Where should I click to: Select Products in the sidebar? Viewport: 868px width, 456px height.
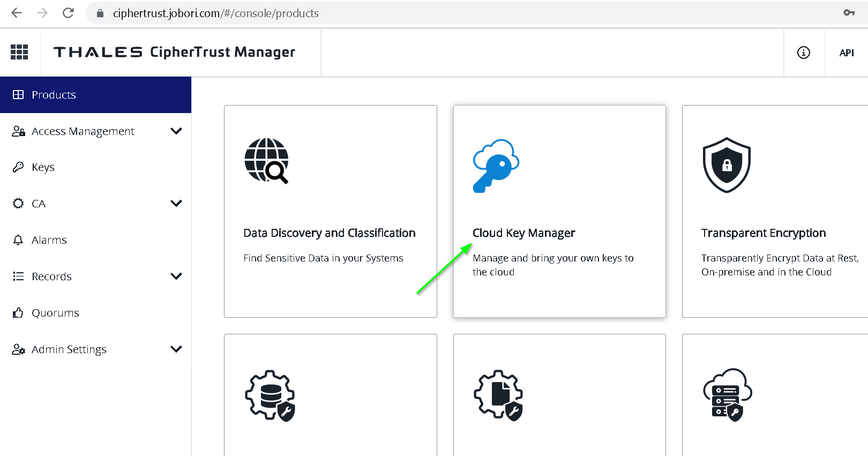click(x=95, y=95)
